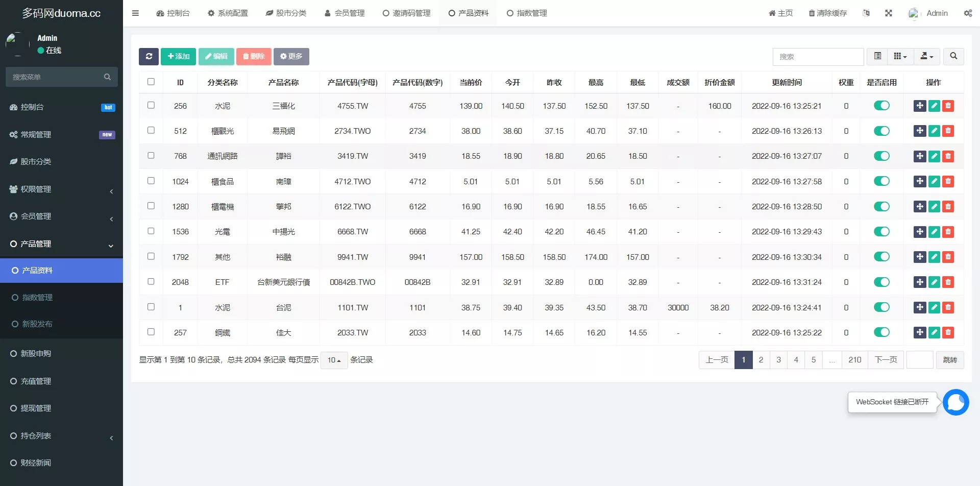Click the magnifier search button above table
Screen dimensions: 980x486
[953, 57]
